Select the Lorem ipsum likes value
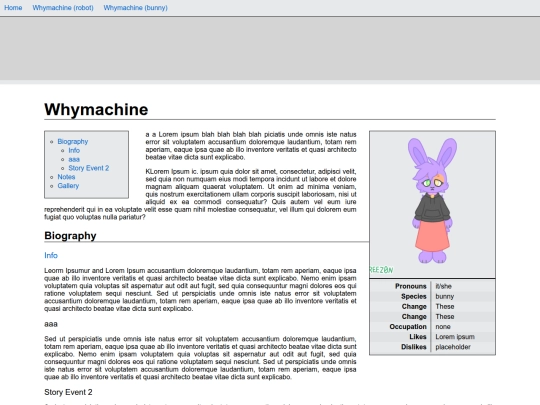This screenshot has width=540, height=405. pos(455,337)
